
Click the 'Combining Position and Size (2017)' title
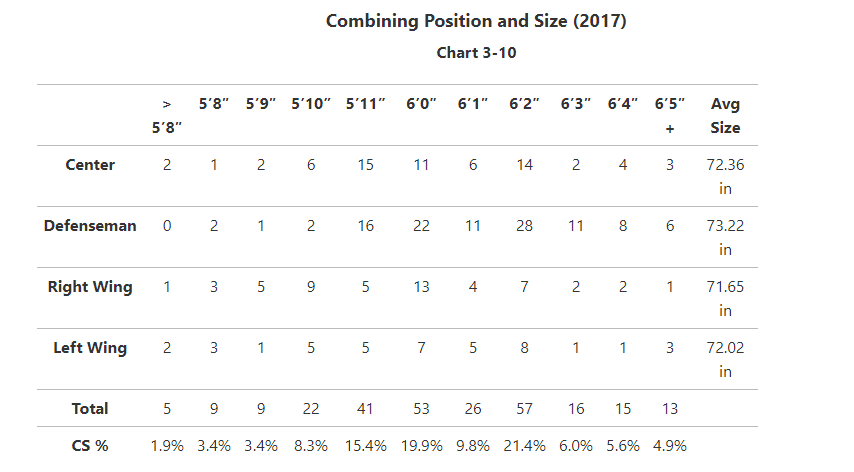pyautogui.click(x=476, y=21)
